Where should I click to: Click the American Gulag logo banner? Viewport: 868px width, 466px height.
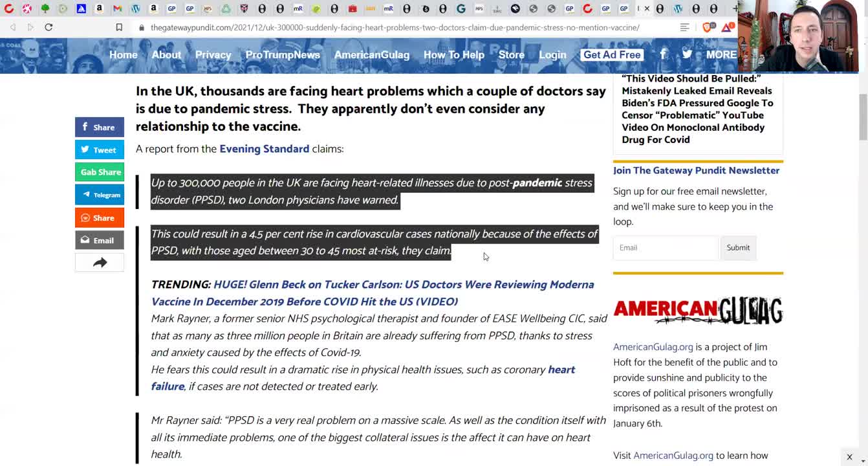698,310
